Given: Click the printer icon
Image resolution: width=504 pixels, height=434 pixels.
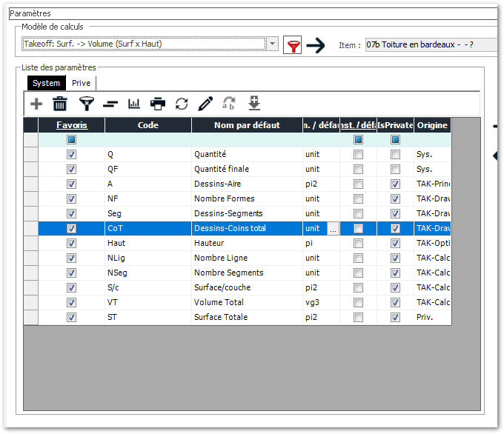Looking at the screenshot, I should pyautogui.click(x=158, y=104).
